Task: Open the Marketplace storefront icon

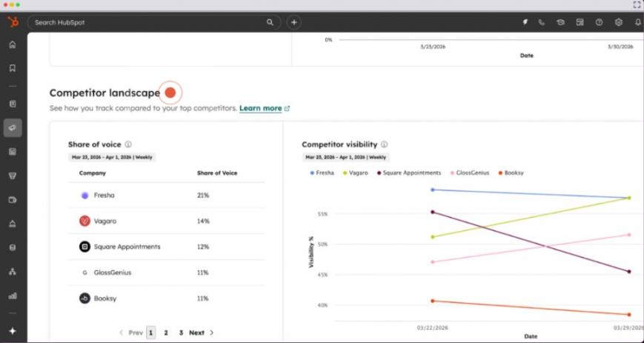Action: coord(580,22)
